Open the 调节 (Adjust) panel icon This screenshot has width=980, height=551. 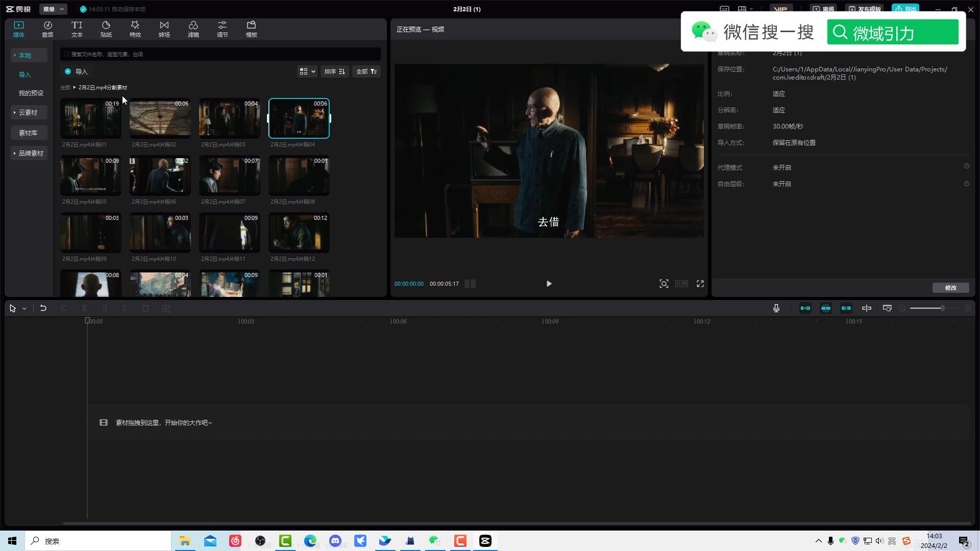click(222, 29)
